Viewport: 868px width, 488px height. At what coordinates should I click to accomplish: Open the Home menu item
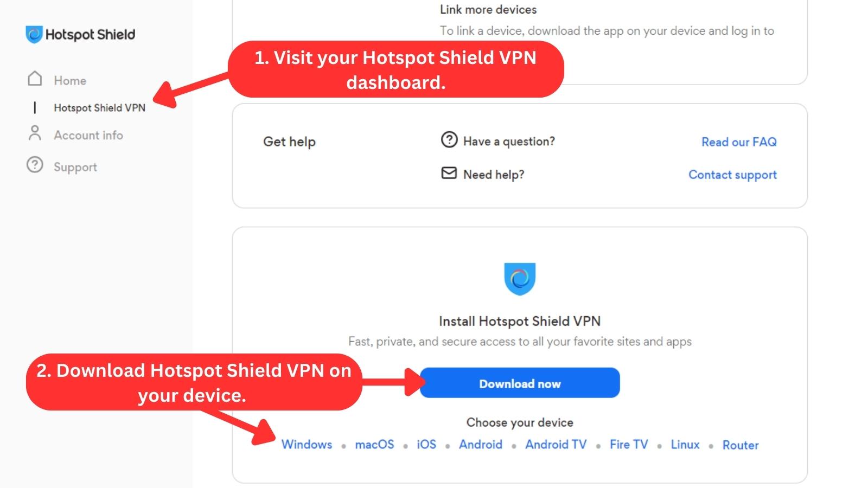tap(70, 81)
